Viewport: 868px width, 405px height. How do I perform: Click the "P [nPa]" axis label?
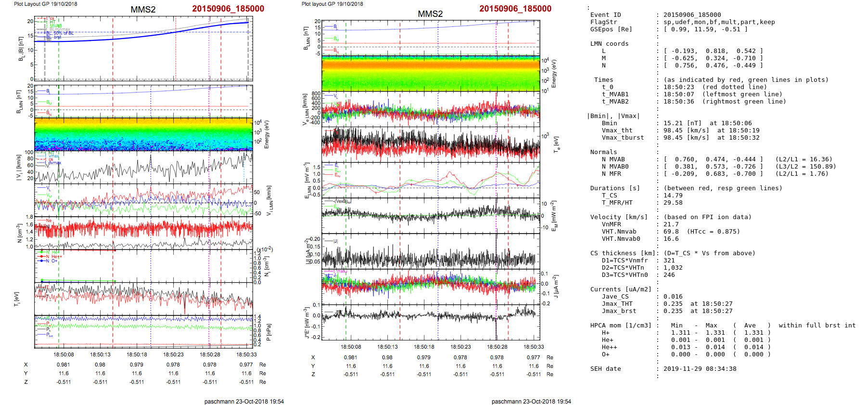point(268,332)
